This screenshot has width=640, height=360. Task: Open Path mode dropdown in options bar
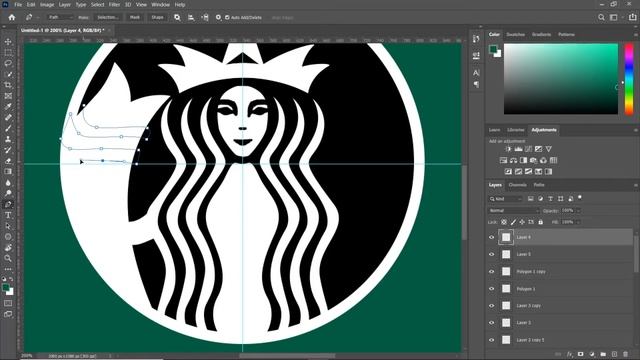point(60,18)
